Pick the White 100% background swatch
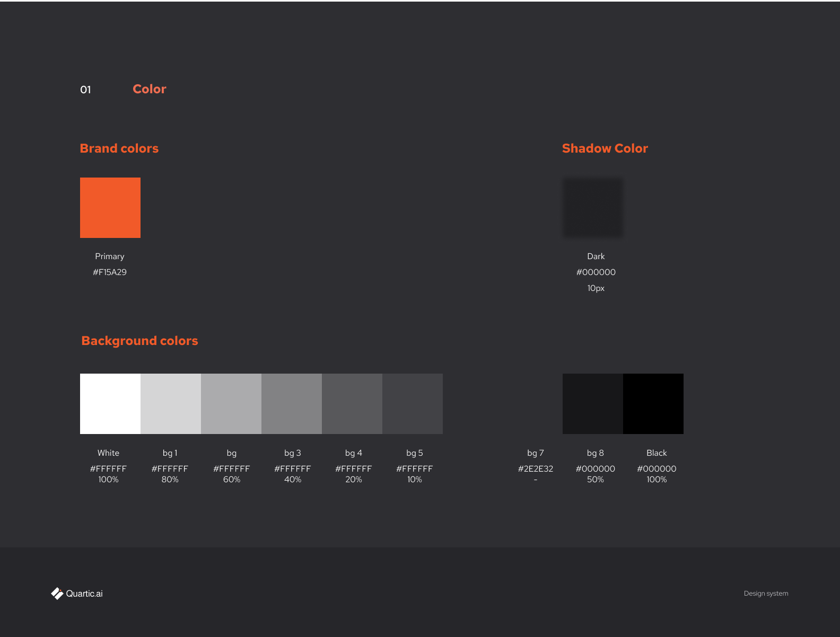Image resolution: width=840 pixels, height=637 pixels. (x=110, y=404)
